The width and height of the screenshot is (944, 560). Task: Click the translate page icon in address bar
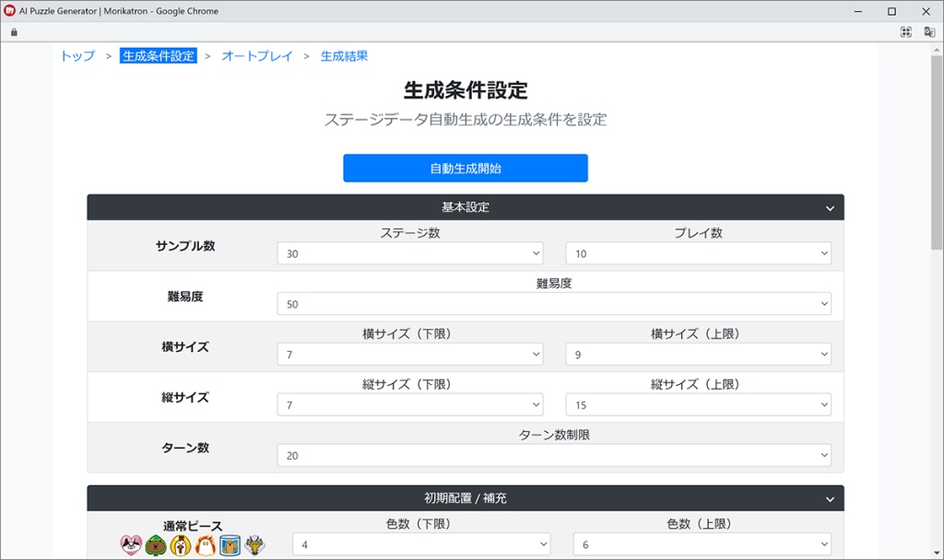click(929, 32)
